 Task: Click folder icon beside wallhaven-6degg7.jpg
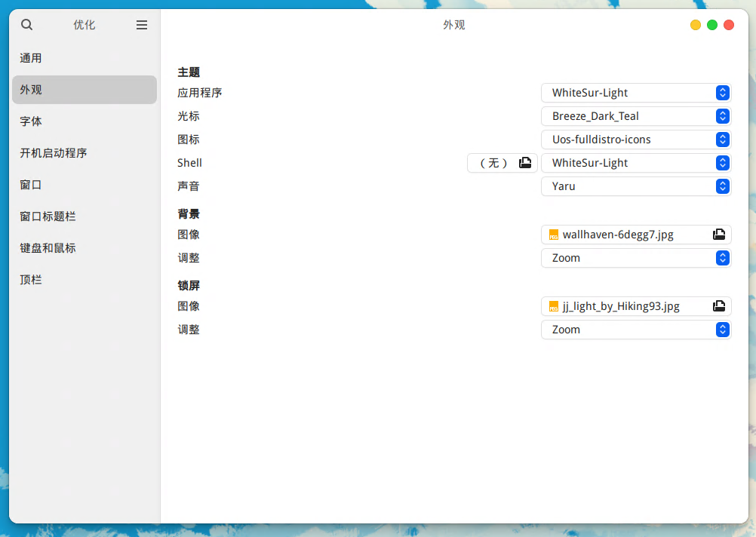tap(719, 235)
